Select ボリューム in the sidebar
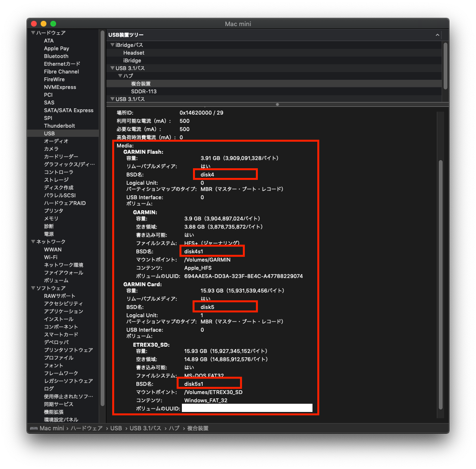Screen dimensions: 476x469 56,280
